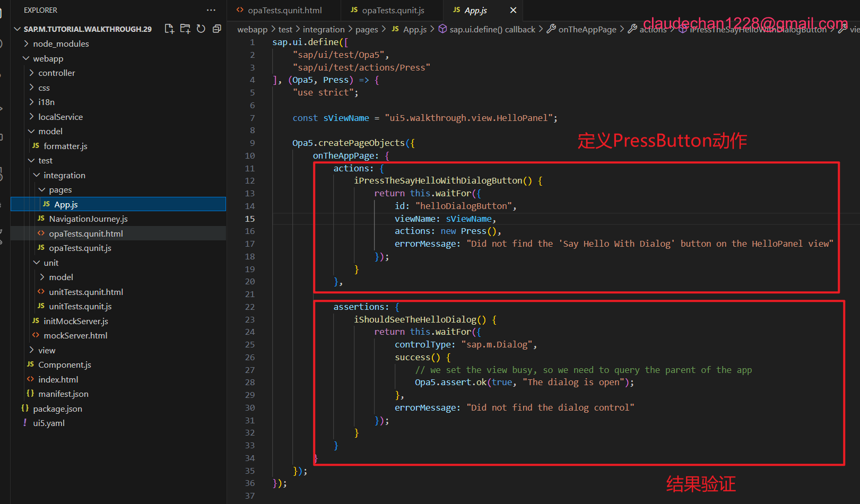Expand the controller folder
Screen dimensions: 860x504
tap(56, 73)
